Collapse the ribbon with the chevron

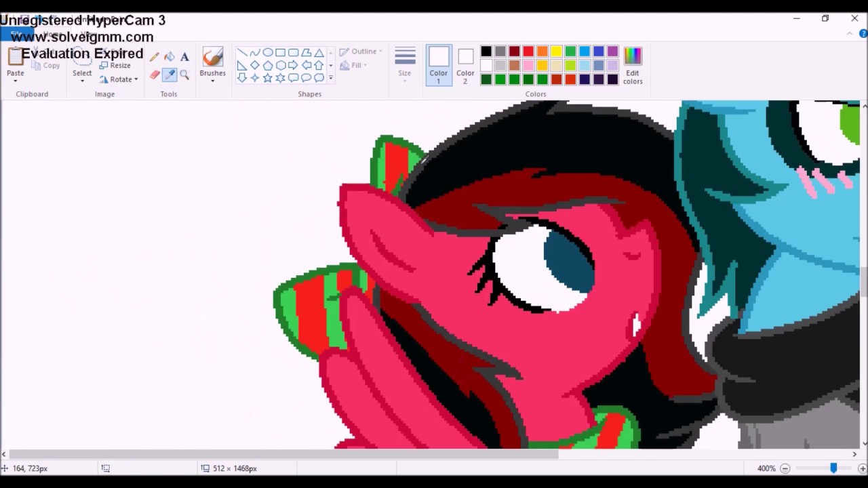[x=849, y=34]
